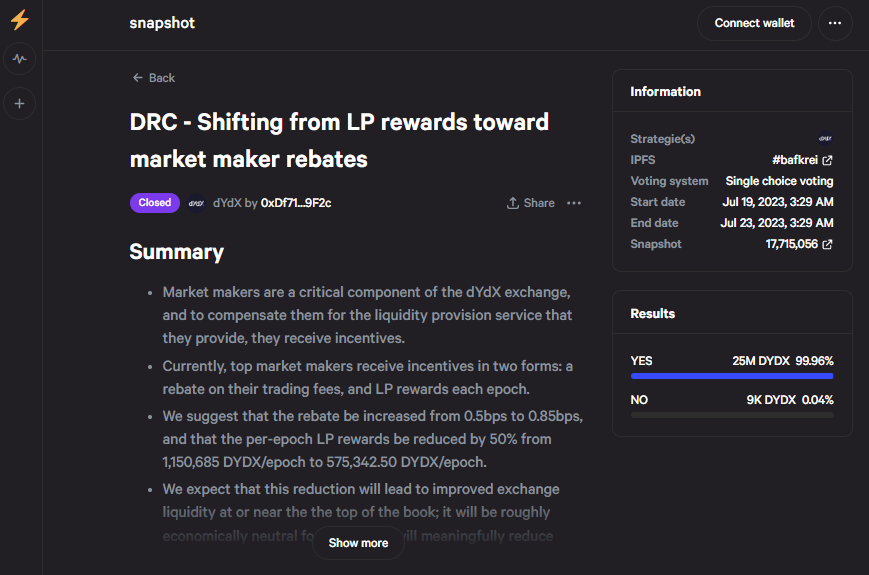Image resolution: width=869 pixels, height=575 pixels.
Task: Click the dYdX space name link
Action: coord(227,203)
